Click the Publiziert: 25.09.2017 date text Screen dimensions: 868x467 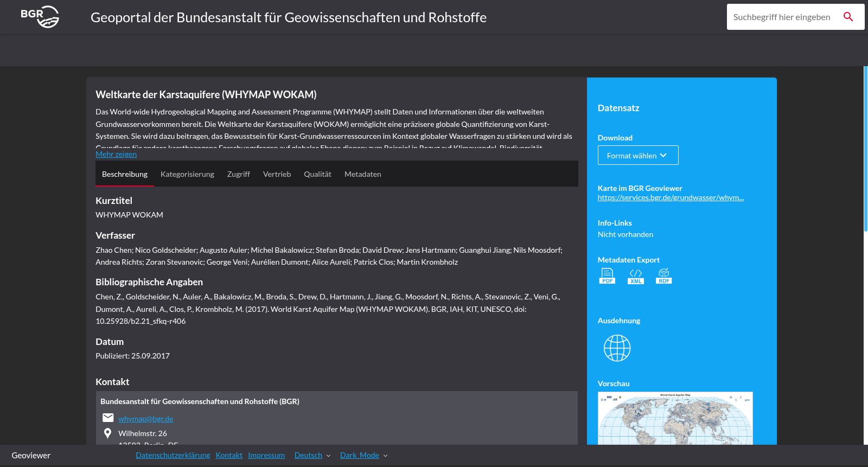tap(133, 356)
